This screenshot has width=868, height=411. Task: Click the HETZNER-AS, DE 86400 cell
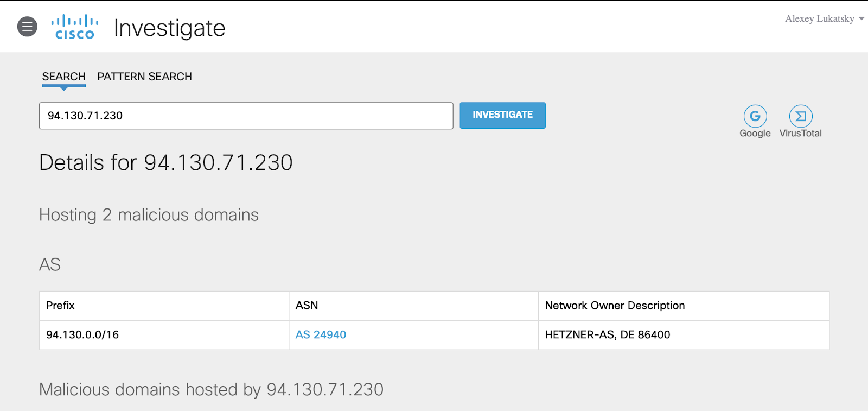pos(607,335)
